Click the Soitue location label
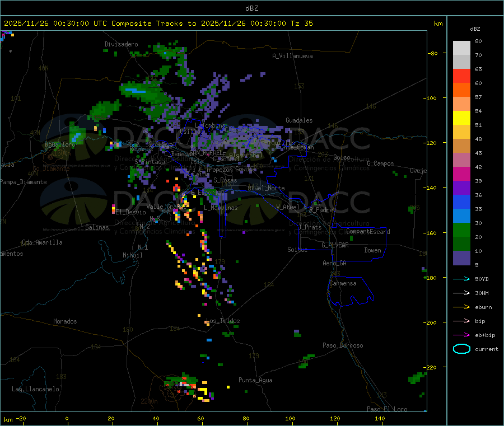This screenshot has width=504, height=426. click(297, 250)
